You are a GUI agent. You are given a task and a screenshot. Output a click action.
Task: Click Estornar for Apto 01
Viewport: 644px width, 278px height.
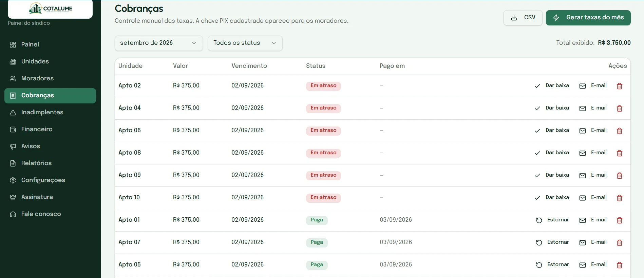click(553, 220)
